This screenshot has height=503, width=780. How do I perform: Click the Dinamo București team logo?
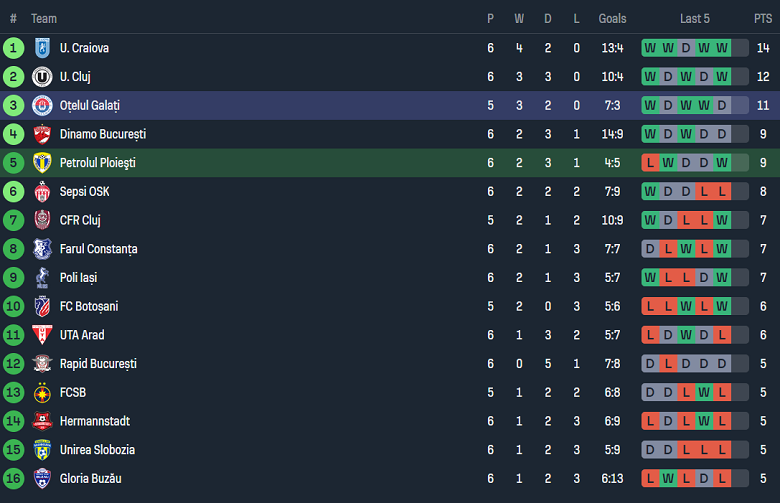(42, 134)
